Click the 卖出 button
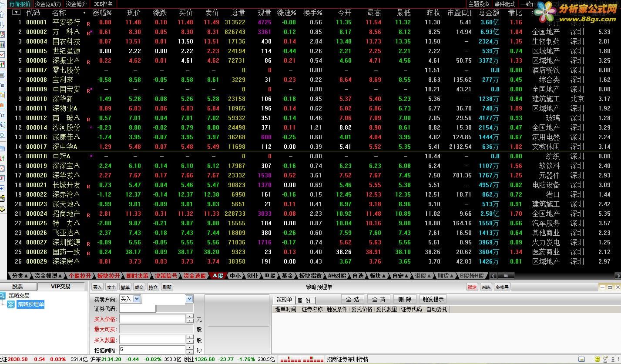 [111, 287]
